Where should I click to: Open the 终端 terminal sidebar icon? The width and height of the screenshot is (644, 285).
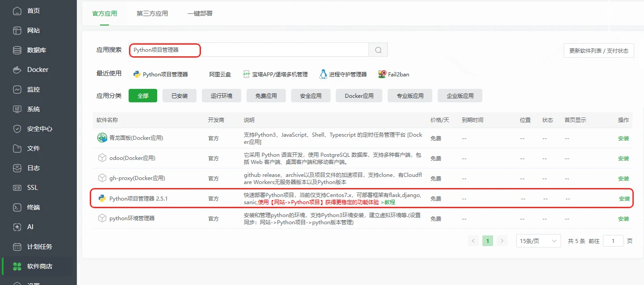pos(17,207)
